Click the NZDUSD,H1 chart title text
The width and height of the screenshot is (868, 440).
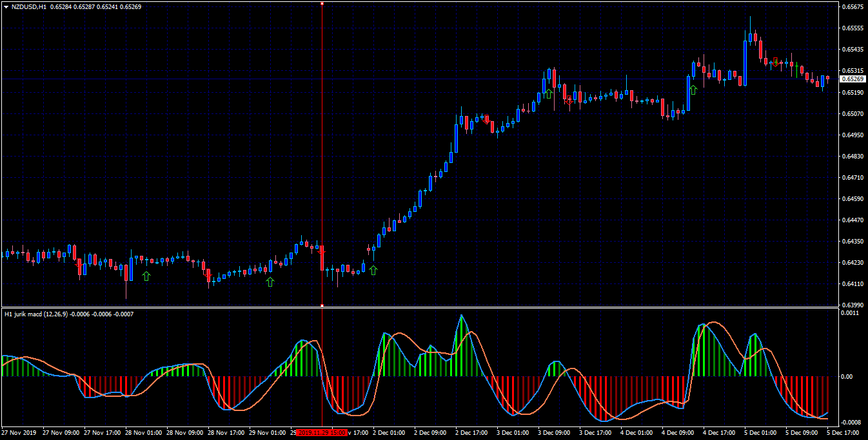point(29,6)
